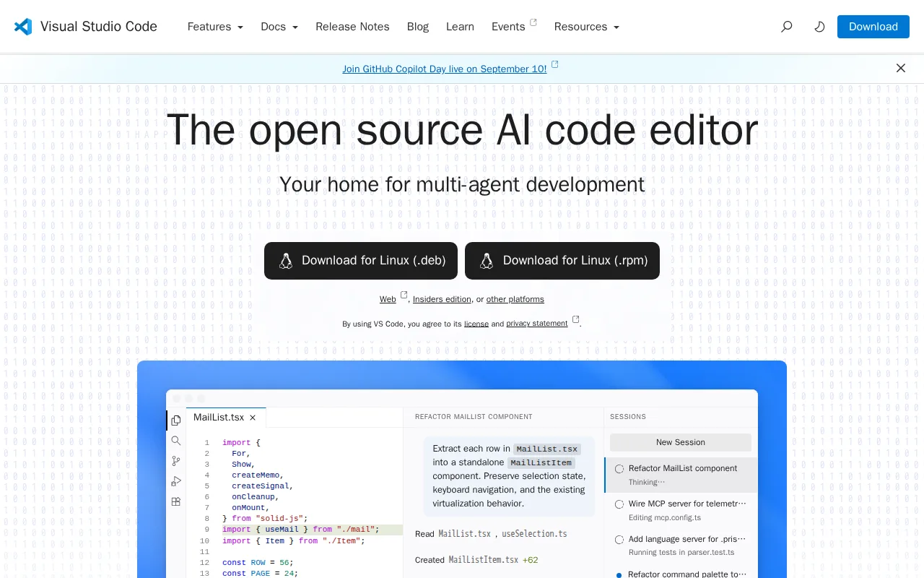Expand the Docs dropdown menu
924x578 pixels.
click(x=279, y=27)
